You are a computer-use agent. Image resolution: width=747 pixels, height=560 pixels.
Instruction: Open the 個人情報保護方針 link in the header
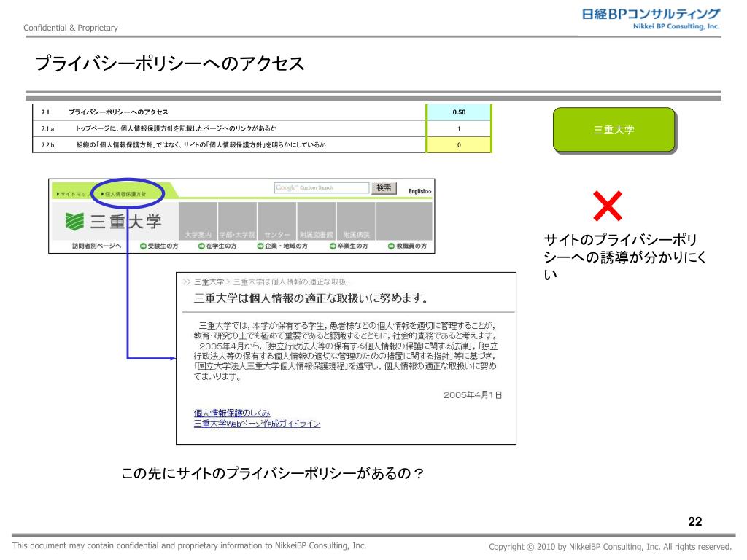click(123, 194)
